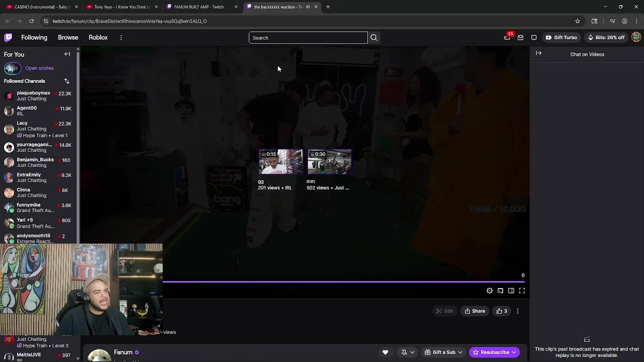The height and width of the screenshot is (362, 644).
Task: Open a new browser tab
Action: point(328,7)
